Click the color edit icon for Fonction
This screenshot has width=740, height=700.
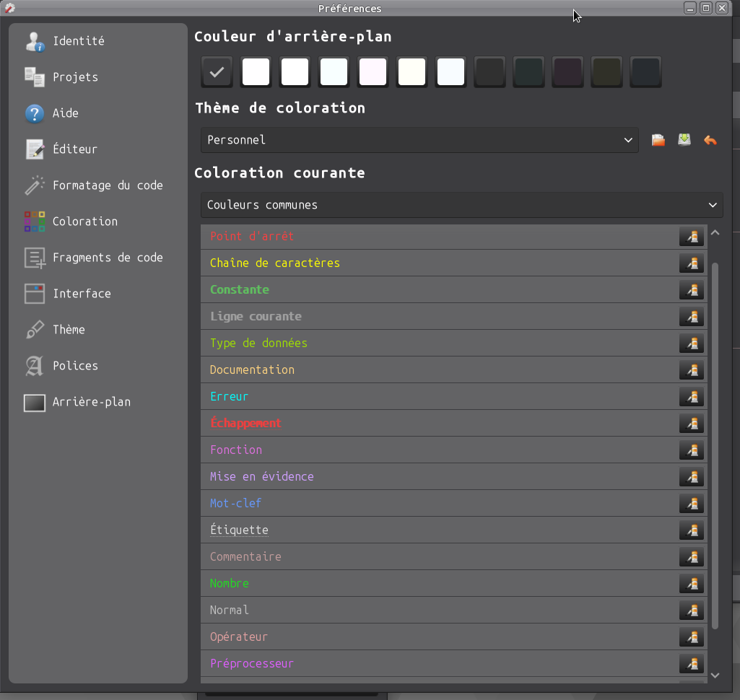pyautogui.click(x=692, y=450)
